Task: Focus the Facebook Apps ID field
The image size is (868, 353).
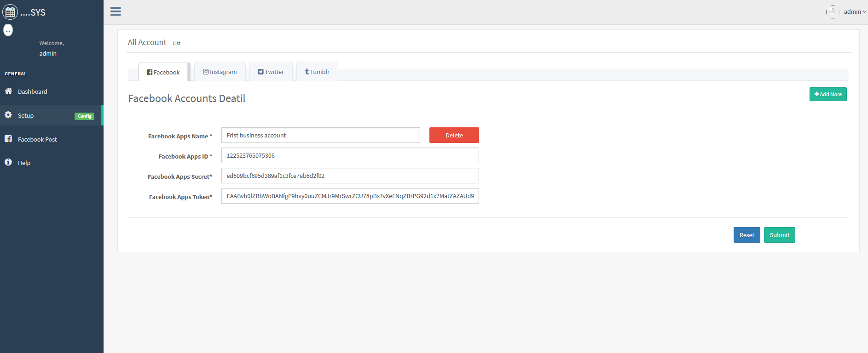Action: 350,155
